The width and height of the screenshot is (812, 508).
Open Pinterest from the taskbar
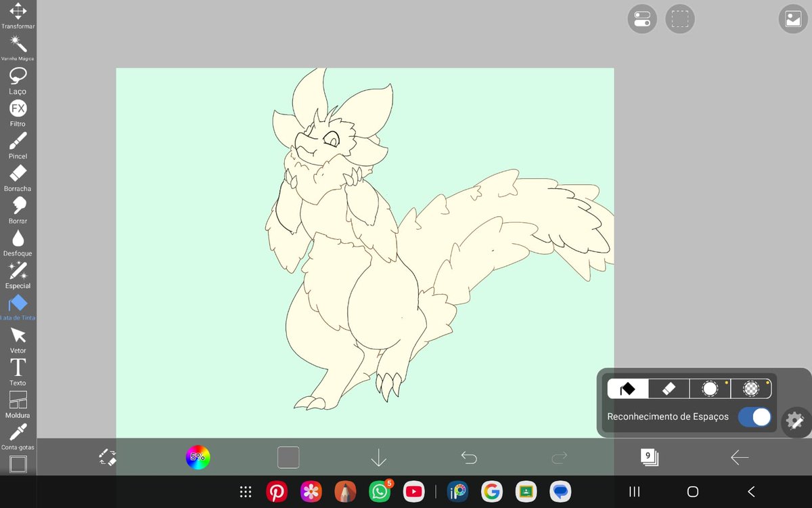[276, 492]
